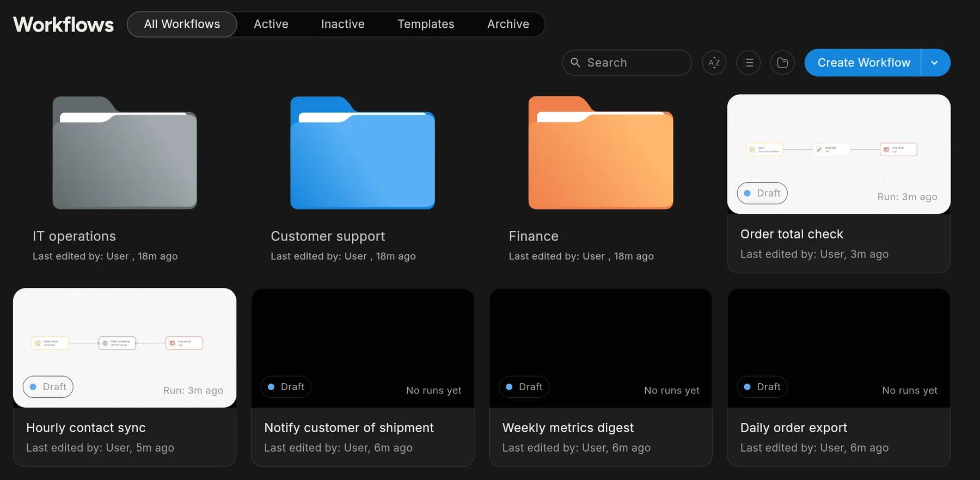Switch to the Active tab
Image resolution: width=980 pixels, height=480 pixels.
pyautogui.click(x=271, y=24)
